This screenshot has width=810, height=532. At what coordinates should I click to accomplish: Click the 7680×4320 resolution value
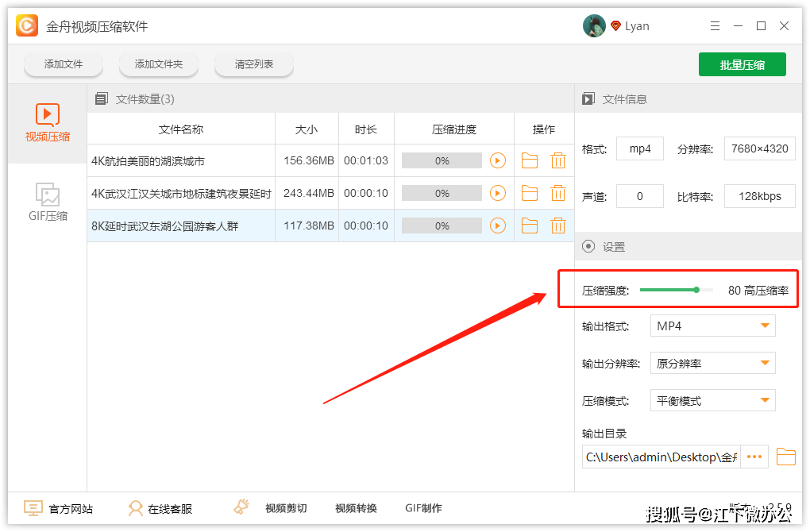(x=759, y=148)
